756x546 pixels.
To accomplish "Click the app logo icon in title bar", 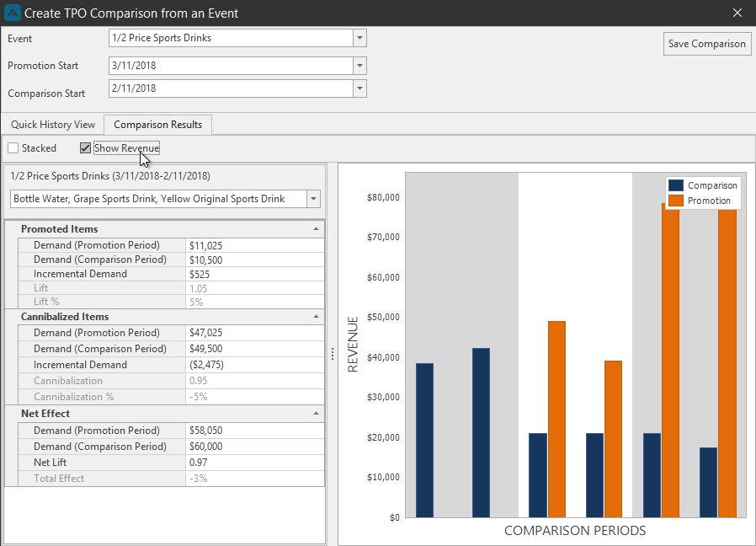I will pos(12,13).
